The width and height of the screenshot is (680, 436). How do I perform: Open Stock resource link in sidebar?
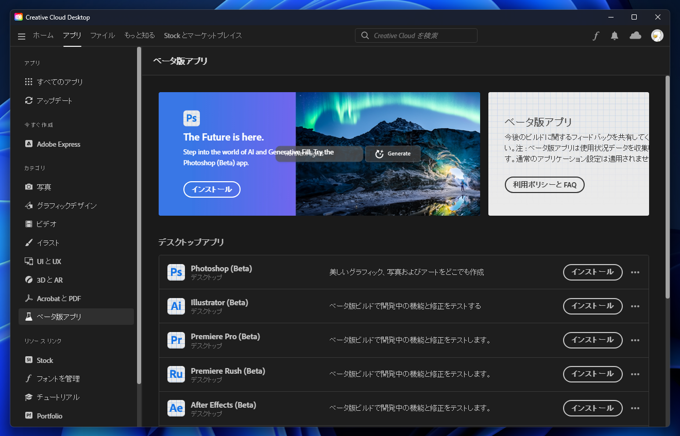coord(76,360)
